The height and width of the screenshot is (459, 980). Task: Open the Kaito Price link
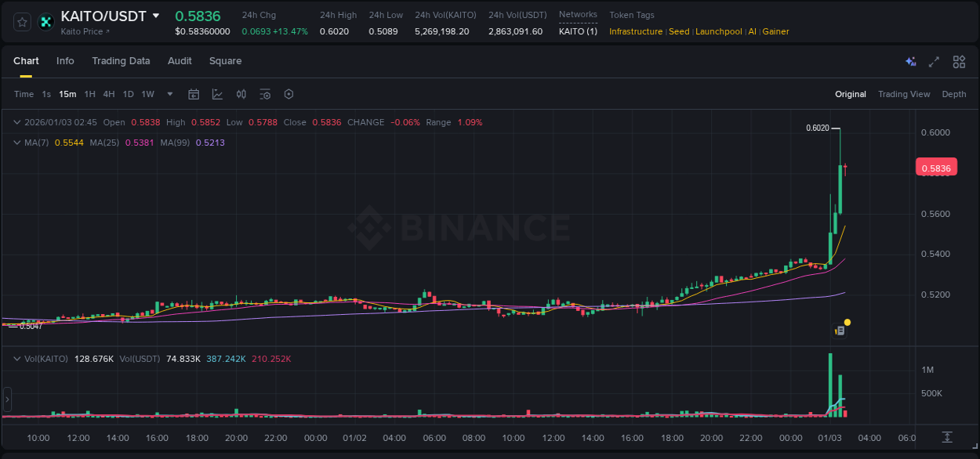click(x=82, y=31)
